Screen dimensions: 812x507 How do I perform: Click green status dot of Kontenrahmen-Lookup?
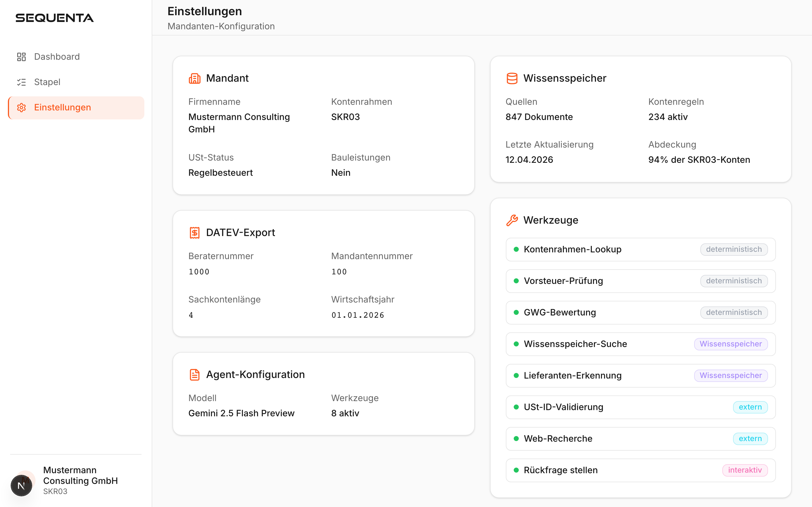pos(517,250)
